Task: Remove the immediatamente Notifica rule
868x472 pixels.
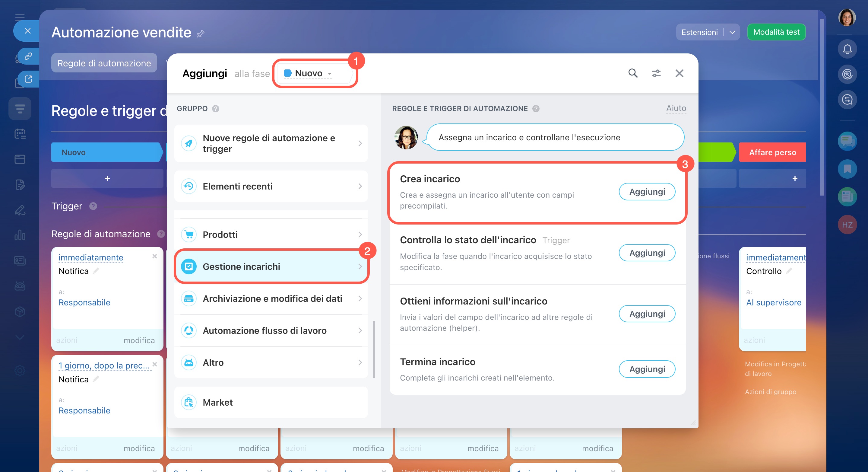Action: click(155, 256)
